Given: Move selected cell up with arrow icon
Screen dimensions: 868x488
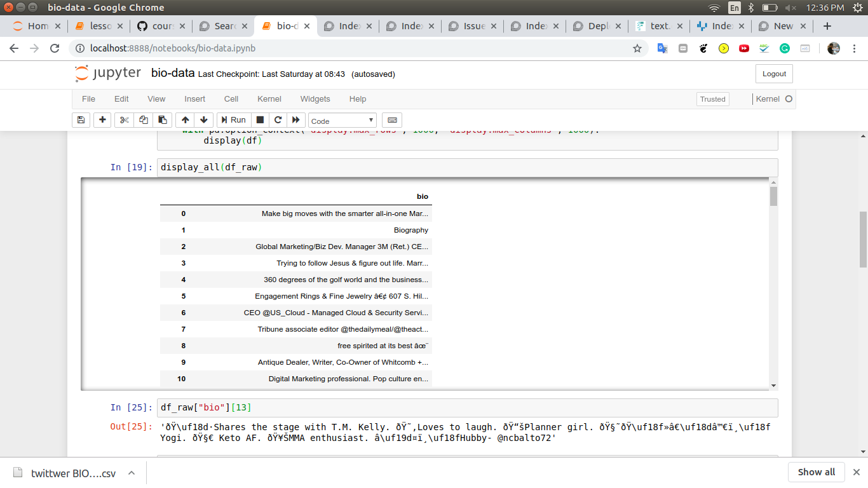Looking at the screenshot, I should pyautogui.click(x=185, y=120).
